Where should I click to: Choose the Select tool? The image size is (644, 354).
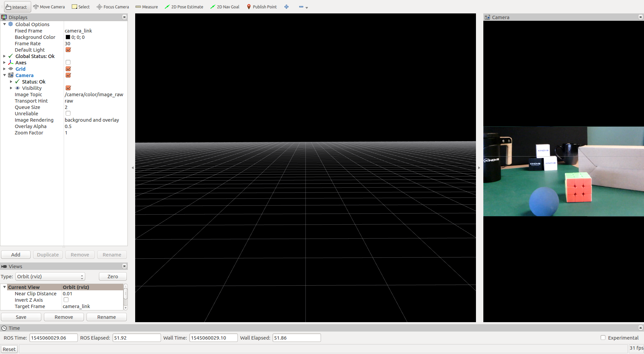click(x=80, y=7)
